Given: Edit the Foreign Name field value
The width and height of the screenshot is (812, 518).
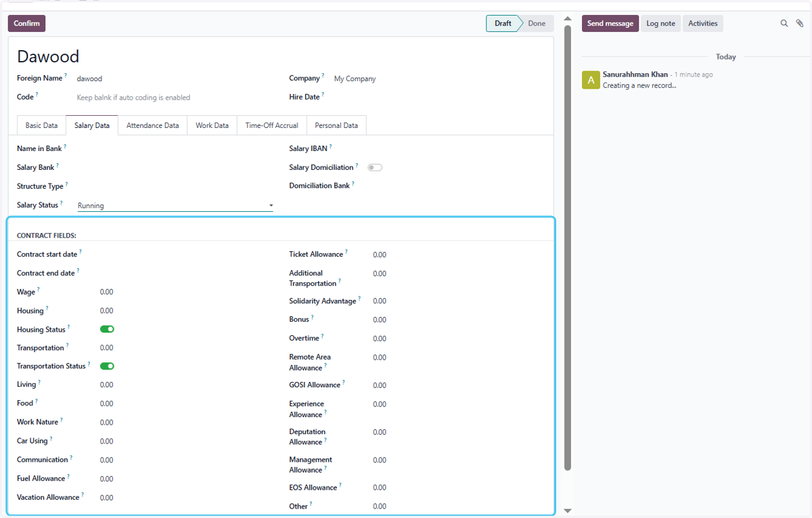Looking at the screenshot, I should [175, 79].
